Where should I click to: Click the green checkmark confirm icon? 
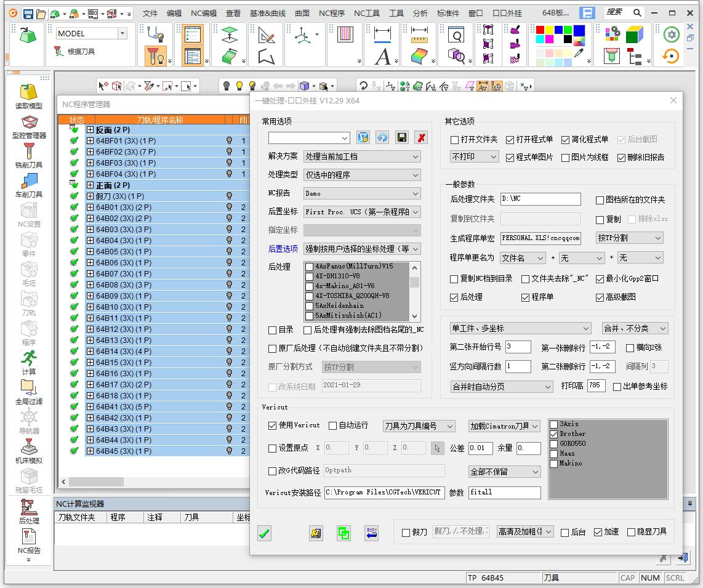click(x=264, y=534)
